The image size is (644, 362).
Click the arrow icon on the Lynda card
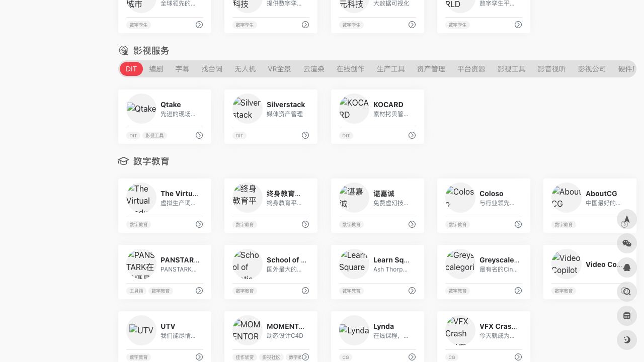[412, 357]
